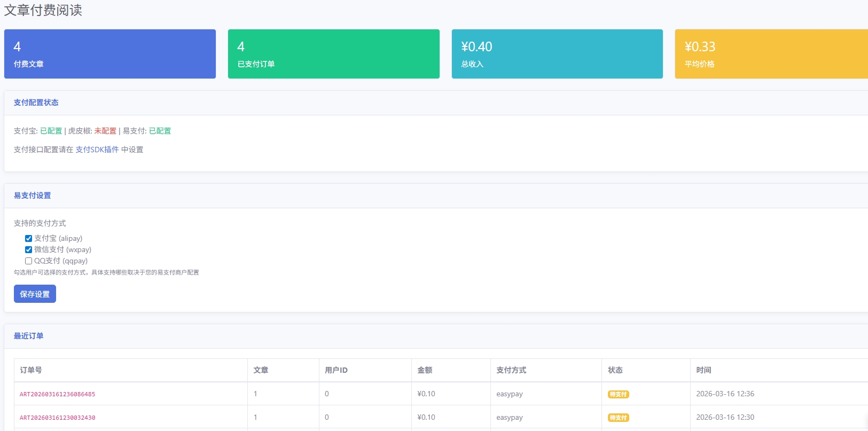The width and height of the screenshot is (868, 431).
Task: Click order number ART202603161236086485
Action: [57, 394]
